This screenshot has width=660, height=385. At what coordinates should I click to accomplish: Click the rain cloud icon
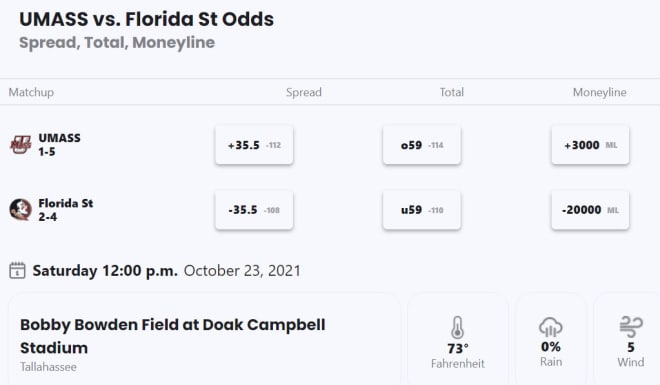click(x=551, y=327)
